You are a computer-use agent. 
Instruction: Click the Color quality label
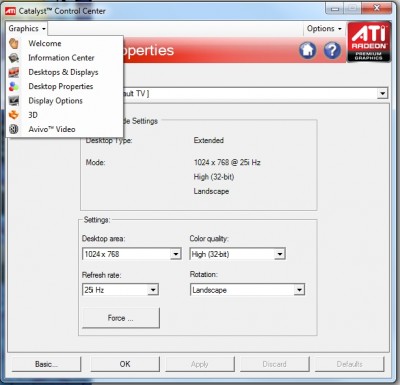pyautogui.click(x=209, y=239)
